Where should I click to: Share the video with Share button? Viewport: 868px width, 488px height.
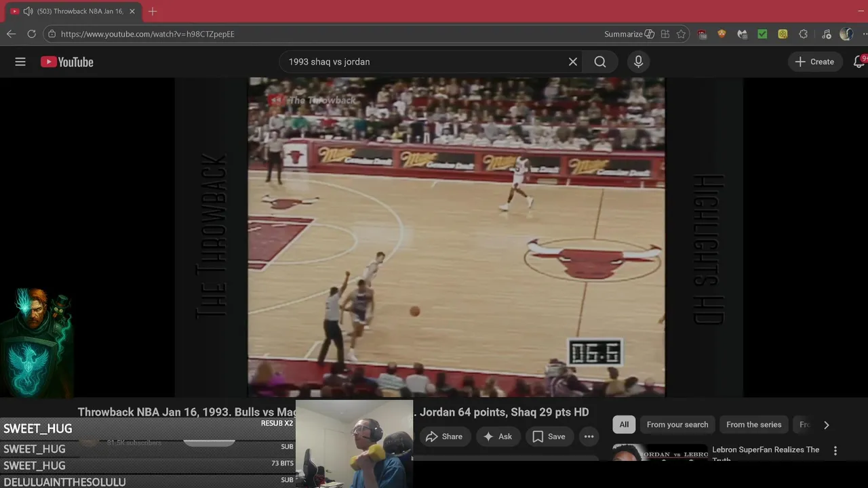coord(444,436)
